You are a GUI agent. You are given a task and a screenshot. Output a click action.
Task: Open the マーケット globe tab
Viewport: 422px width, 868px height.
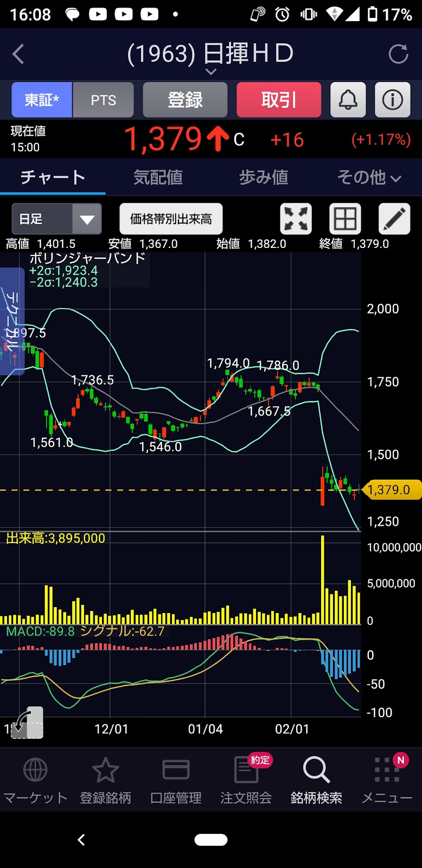35,781
